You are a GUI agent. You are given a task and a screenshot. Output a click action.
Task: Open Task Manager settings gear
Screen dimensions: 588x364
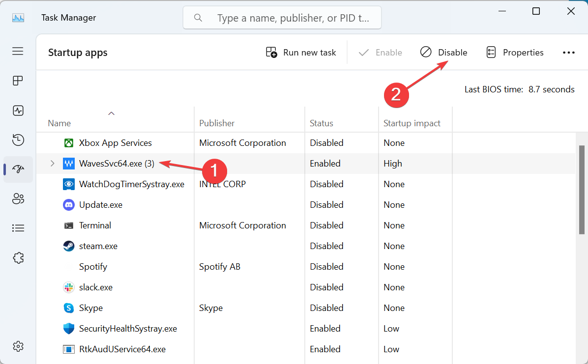coord(18,346)
